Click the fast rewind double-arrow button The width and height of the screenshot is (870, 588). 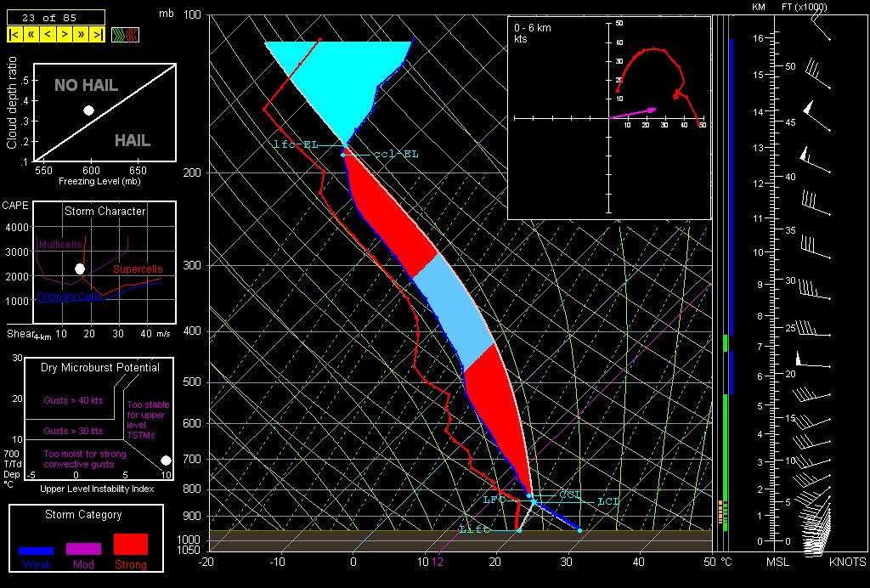point(31,35)
